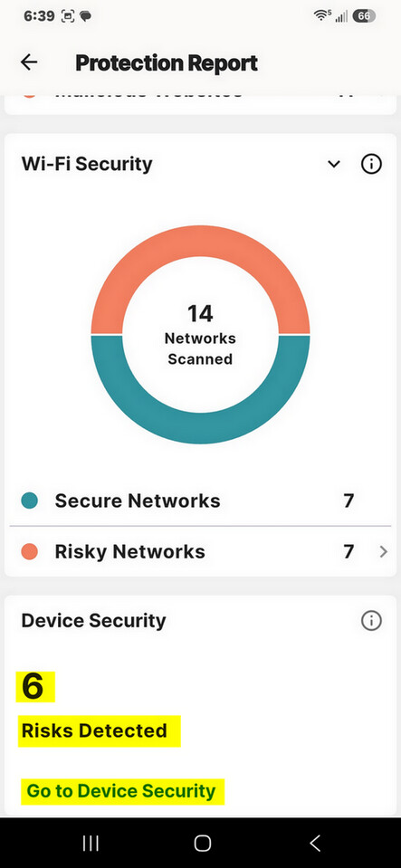Image resolution: width=401 pixels, height=868 pixels.
Task: Tap the Risks Detected label
Action: coord(94,730)
